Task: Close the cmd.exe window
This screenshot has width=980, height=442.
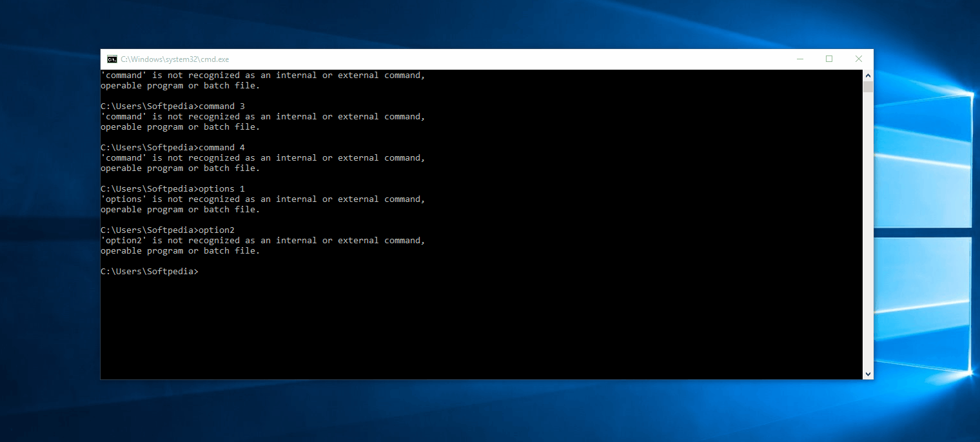Action: [x=858, y=59]
